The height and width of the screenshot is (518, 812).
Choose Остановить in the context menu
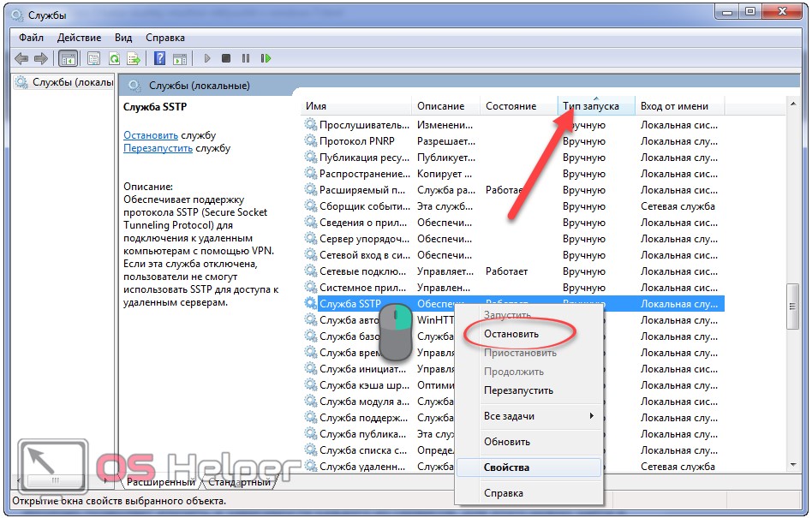click(528, 334)
